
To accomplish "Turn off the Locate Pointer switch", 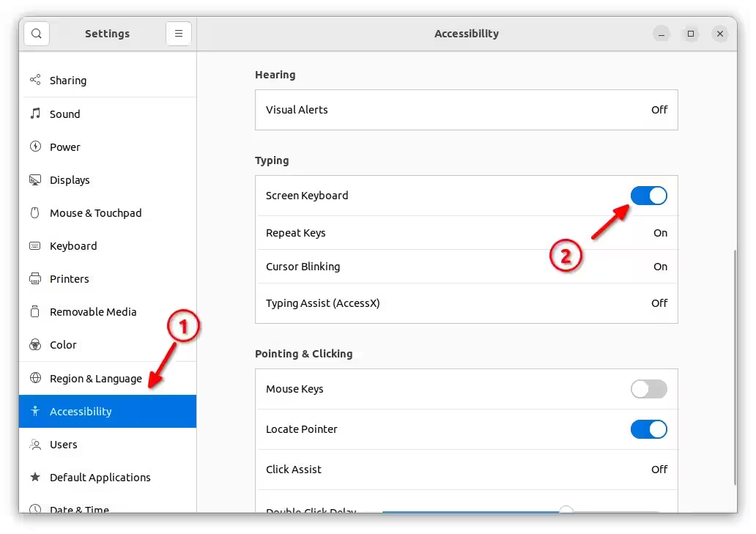I will tap(648, 429).
